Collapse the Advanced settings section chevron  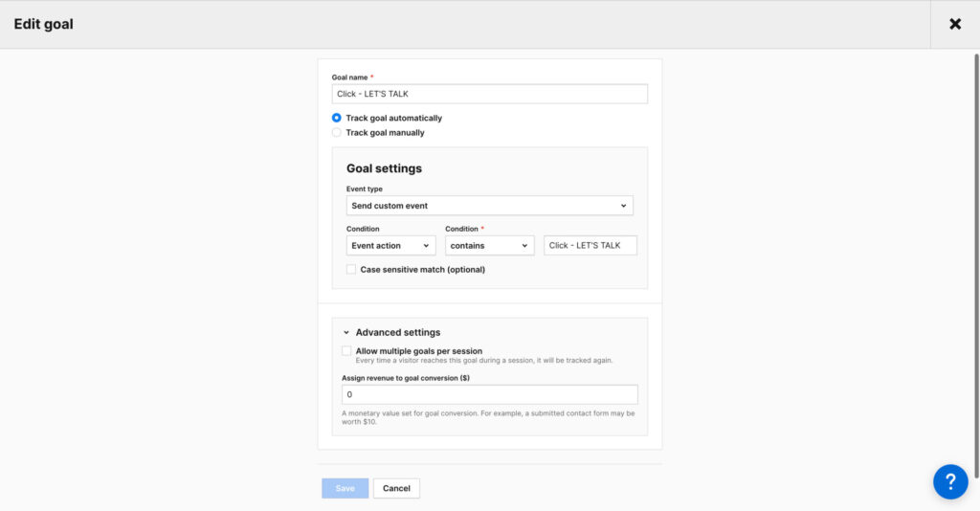pos(346,333)
